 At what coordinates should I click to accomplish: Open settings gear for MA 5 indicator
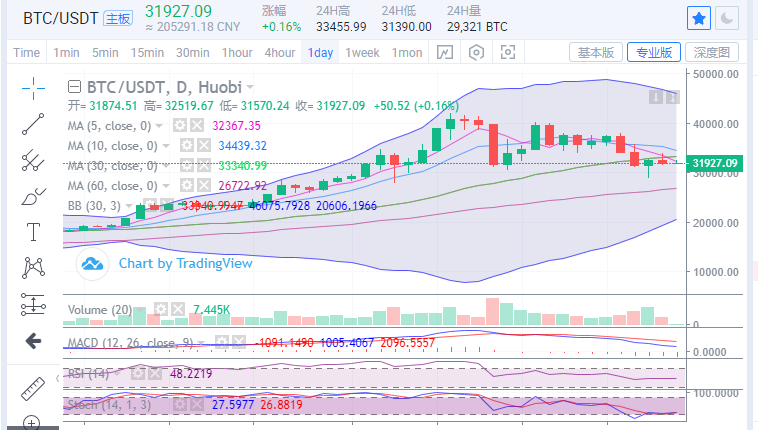tap(180, 126)
